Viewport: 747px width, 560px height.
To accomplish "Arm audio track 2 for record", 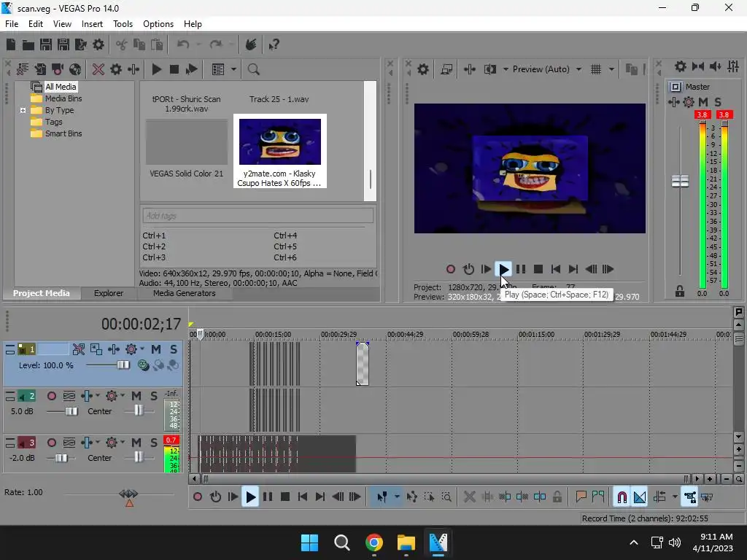I will (52, 396).
